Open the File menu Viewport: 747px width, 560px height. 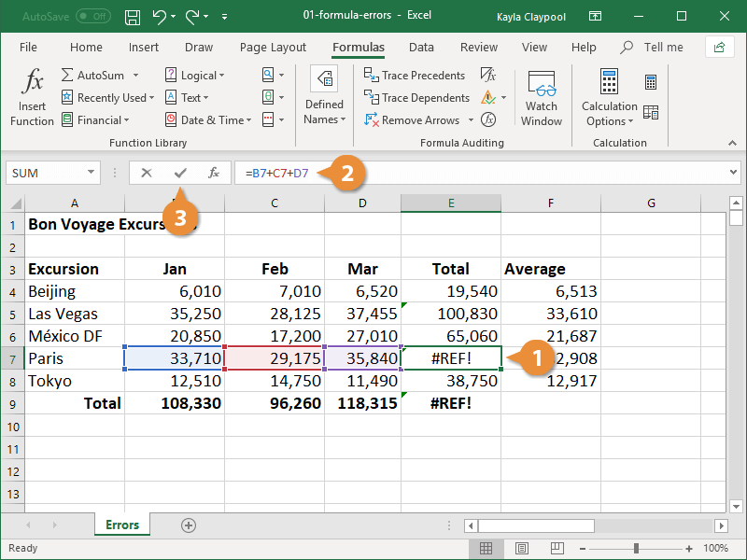(x=28, y=48)
